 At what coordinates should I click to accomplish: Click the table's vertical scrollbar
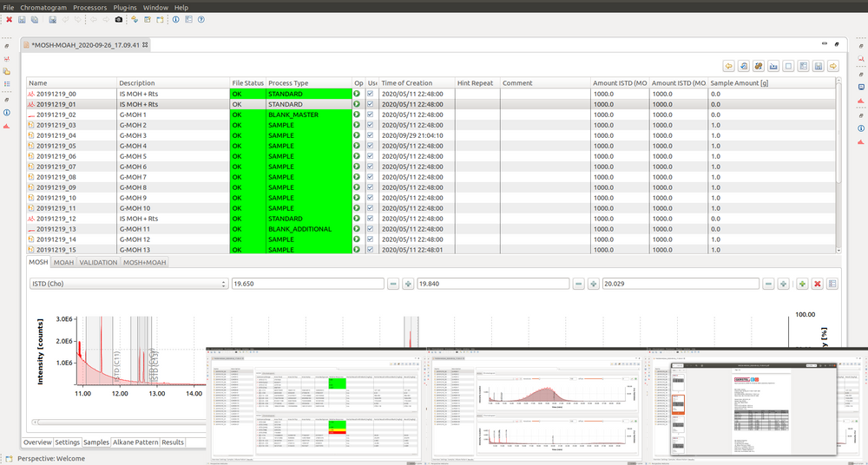click(838, 133)
